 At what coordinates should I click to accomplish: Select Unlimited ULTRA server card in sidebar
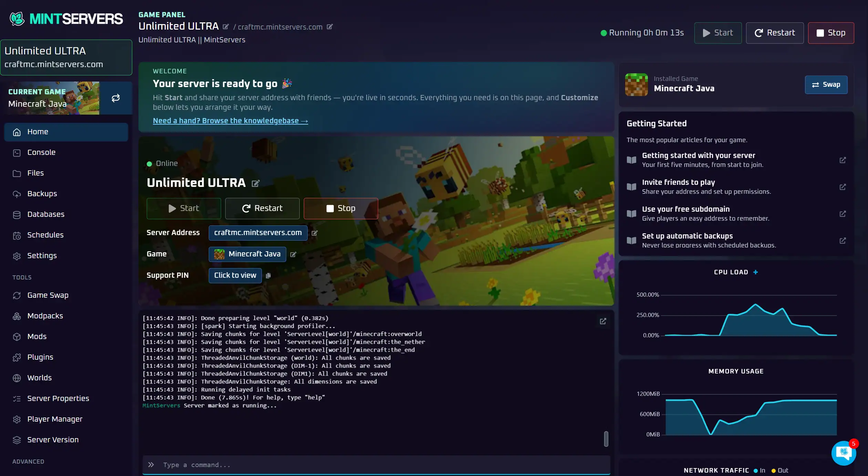[x=66, y=57]
